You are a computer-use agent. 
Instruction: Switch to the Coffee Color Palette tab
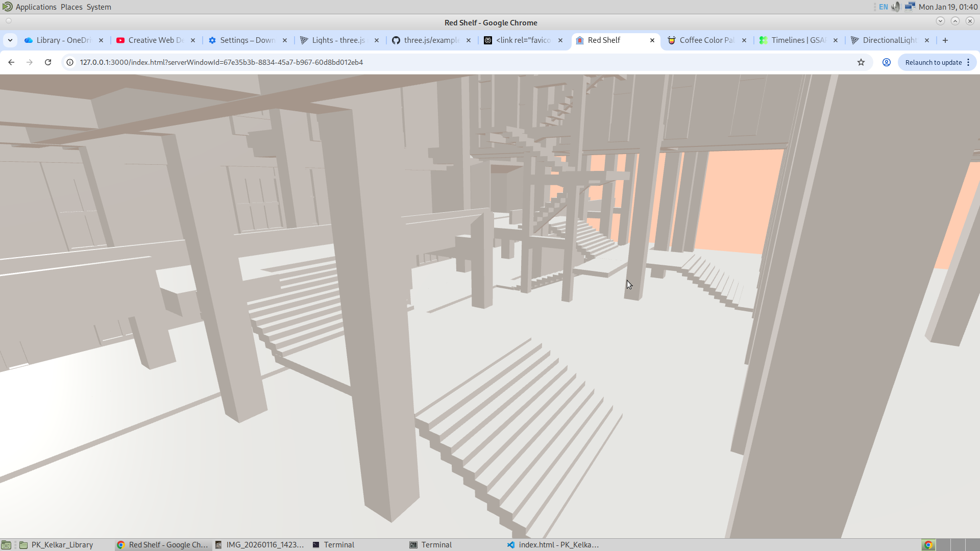click(x=706, y=40)
